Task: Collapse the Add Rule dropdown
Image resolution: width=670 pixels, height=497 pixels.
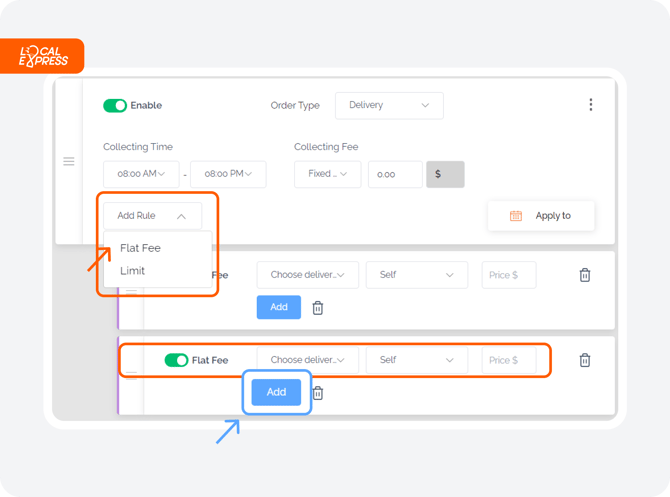Action: [152, 216]
